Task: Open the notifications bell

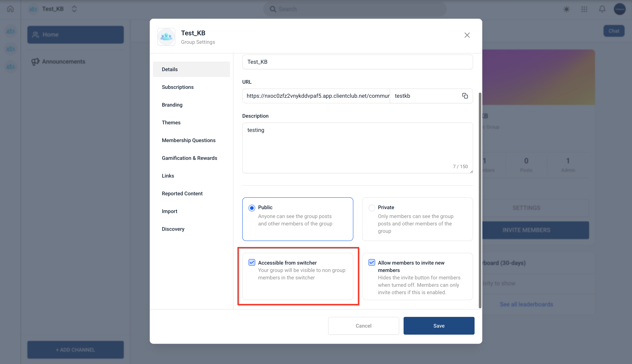Action: click(602, 9)
